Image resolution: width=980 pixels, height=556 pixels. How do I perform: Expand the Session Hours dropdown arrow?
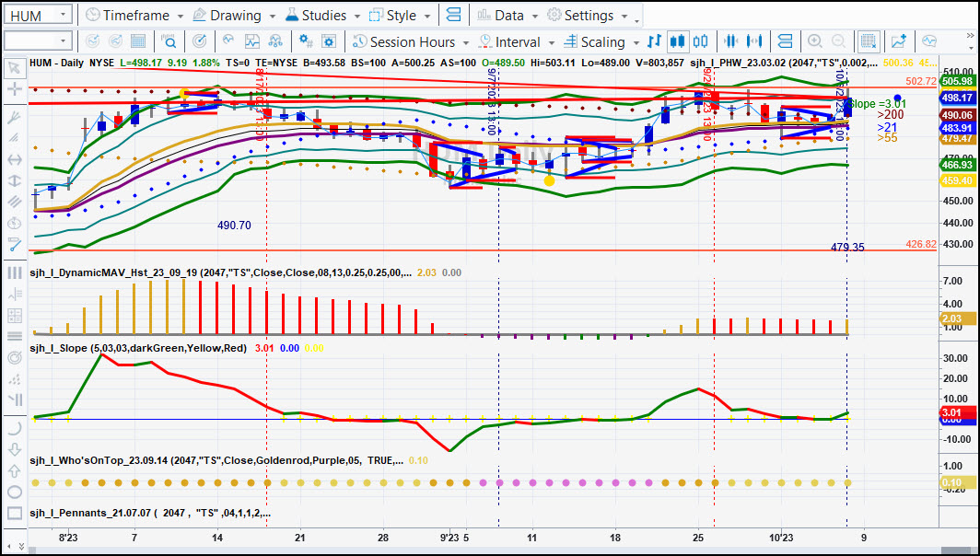click(466, 42)
